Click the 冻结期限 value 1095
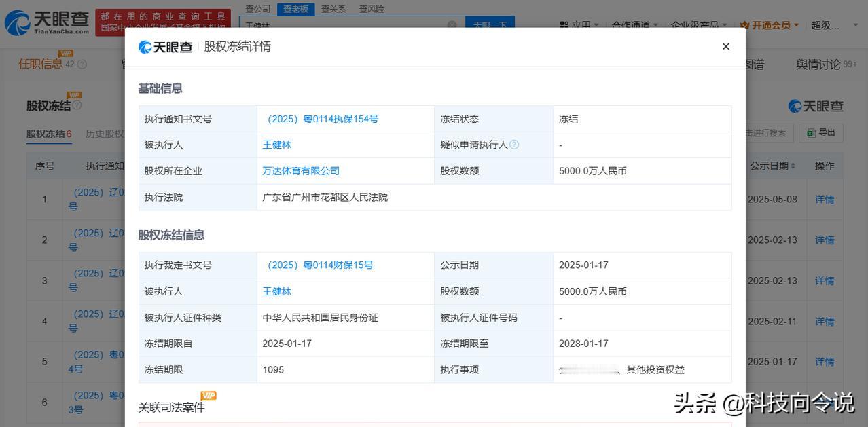The height and width of the screenshot is (427, 868). 273,370
